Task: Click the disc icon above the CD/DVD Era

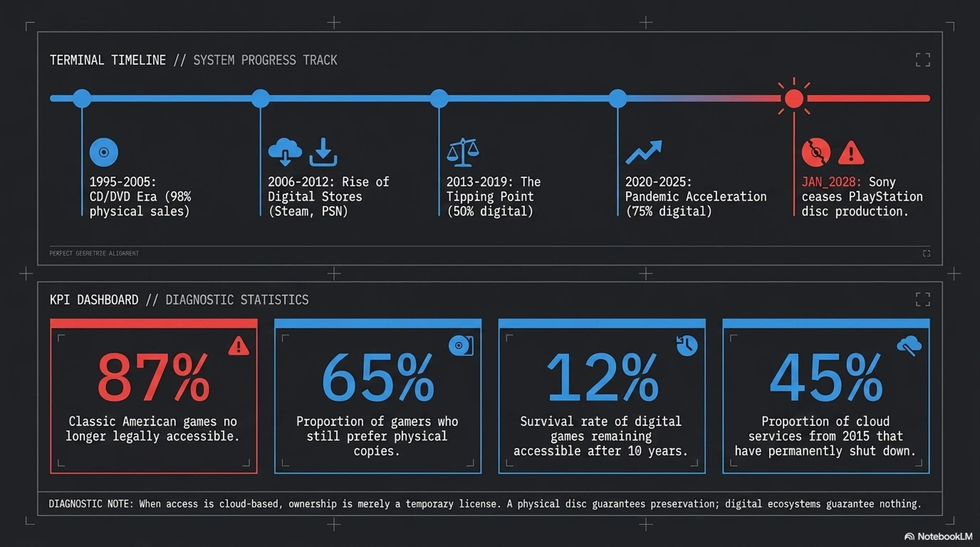Action: [x=104, y=152]
